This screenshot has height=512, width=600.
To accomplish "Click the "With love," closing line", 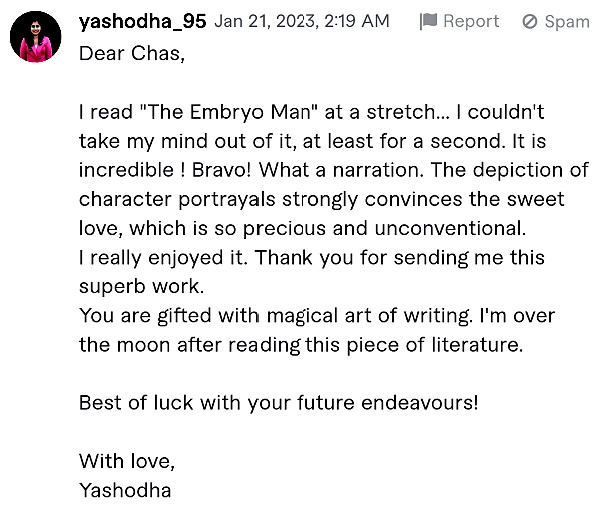I will (127, 461).
